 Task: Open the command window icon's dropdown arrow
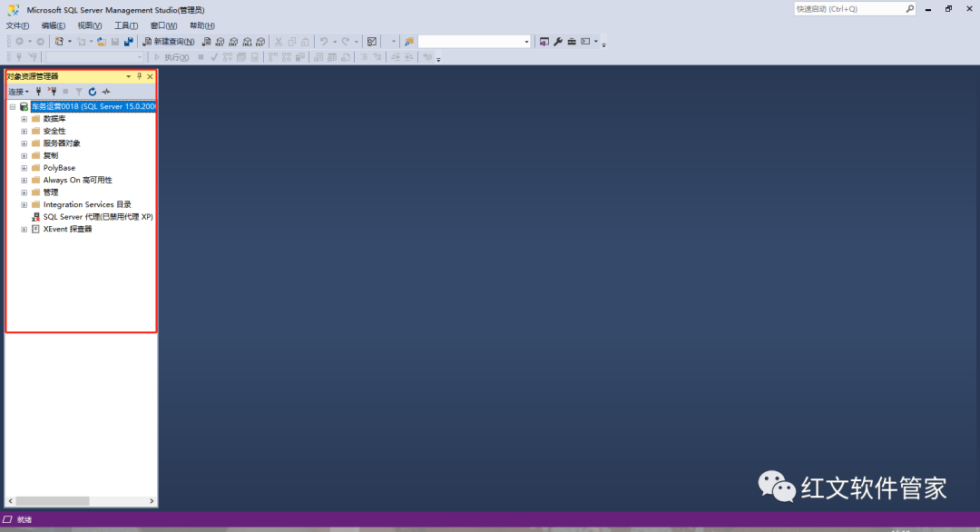pos(595,41)
